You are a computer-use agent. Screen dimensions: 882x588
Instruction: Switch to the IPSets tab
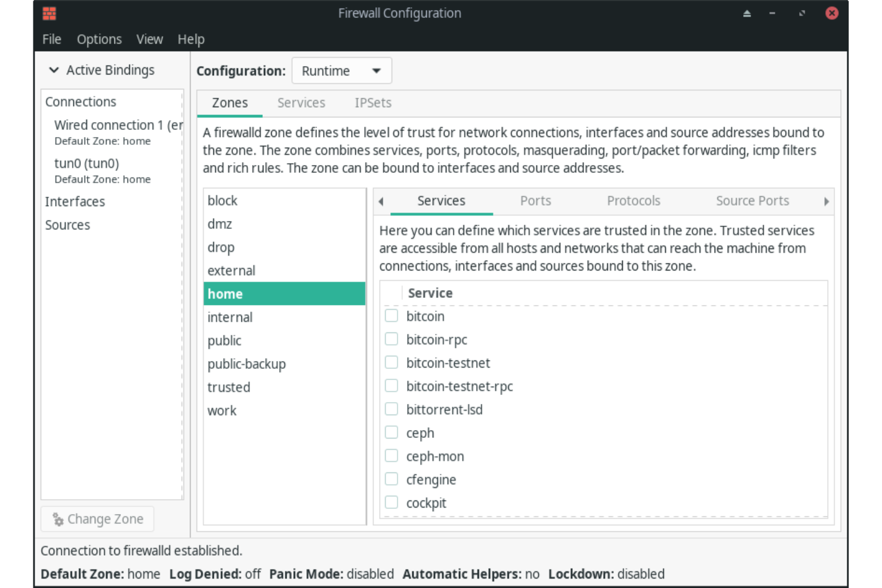coord(373,102)
